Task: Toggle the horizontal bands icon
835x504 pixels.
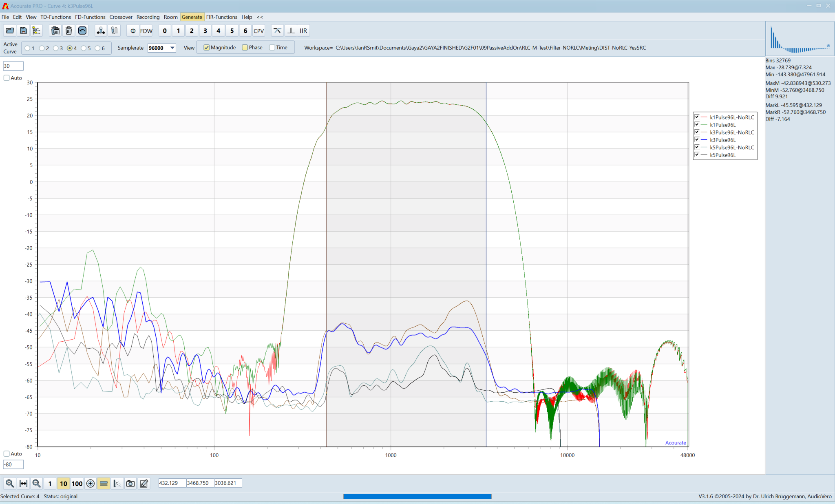Action: (104, 483)
